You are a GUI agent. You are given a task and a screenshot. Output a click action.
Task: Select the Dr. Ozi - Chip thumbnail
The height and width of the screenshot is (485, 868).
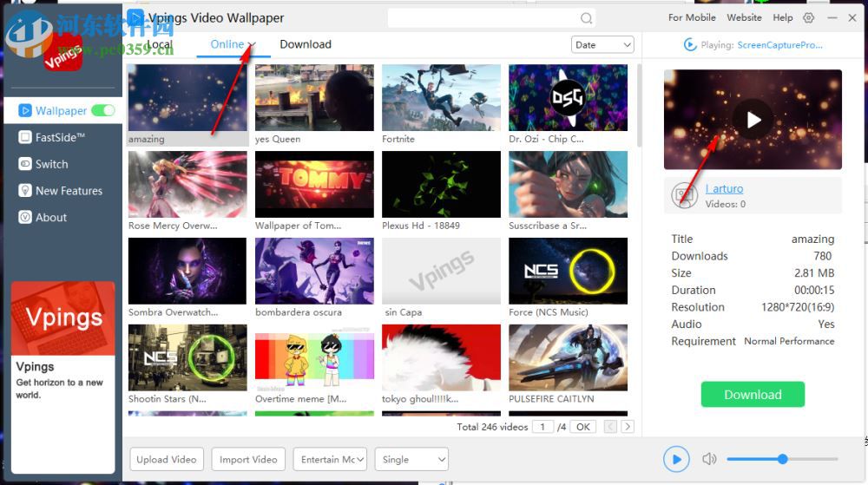568,98
